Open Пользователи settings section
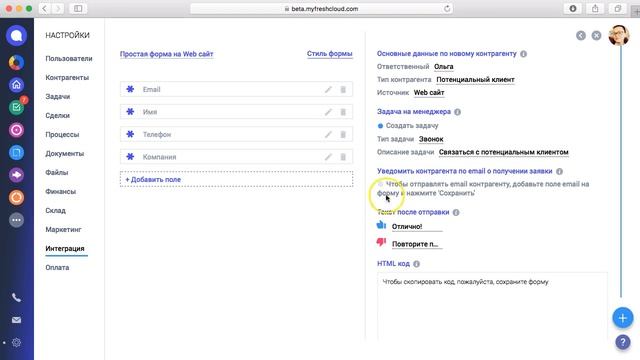This screenshot has width=640, height=360. point(69,59)
